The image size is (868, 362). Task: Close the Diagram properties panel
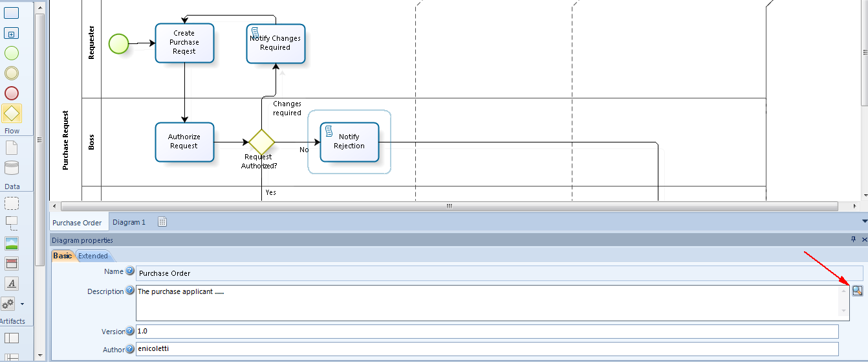click(x=864, y=240)
